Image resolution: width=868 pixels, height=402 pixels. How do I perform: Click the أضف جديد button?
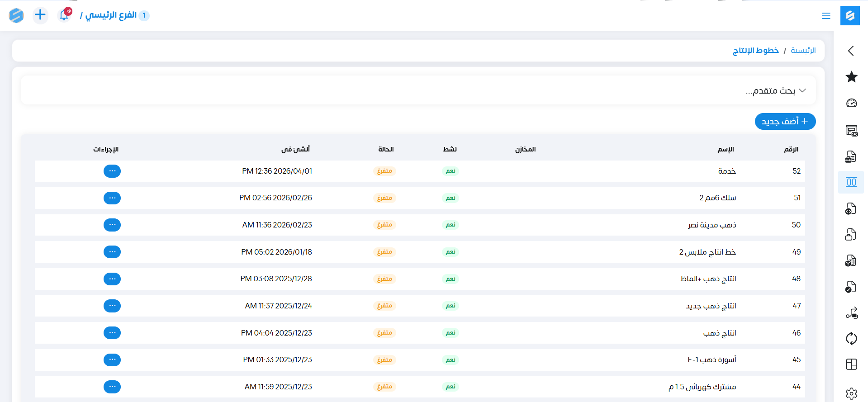[x=785, y=121]
